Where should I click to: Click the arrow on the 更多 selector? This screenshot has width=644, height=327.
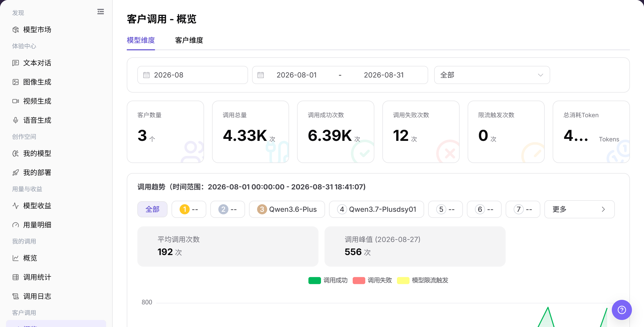click(x=603, y=209)
